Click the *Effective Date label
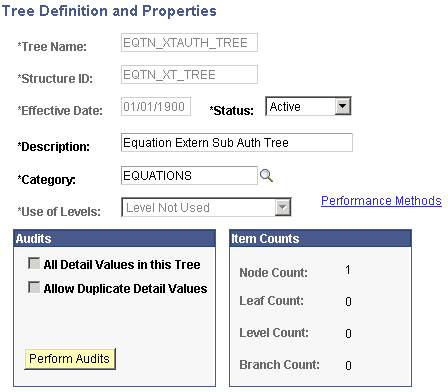Viewport: 448px width, 392px height. 60,111
